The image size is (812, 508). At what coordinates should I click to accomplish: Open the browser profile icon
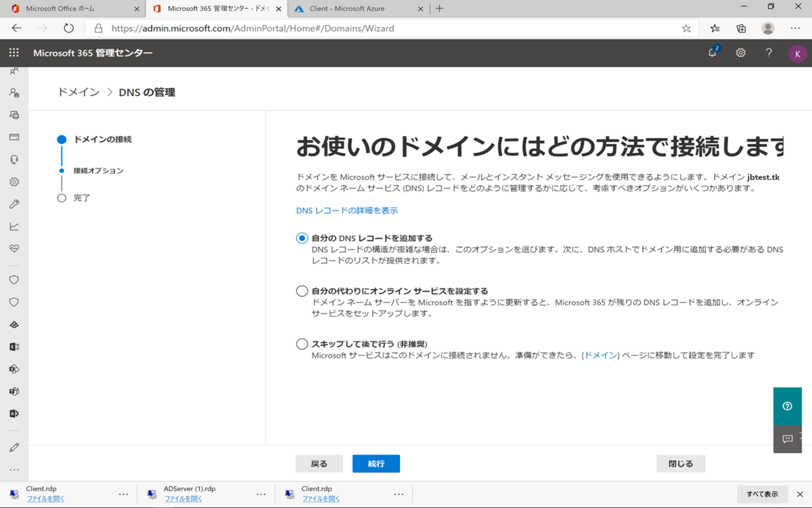768,28
